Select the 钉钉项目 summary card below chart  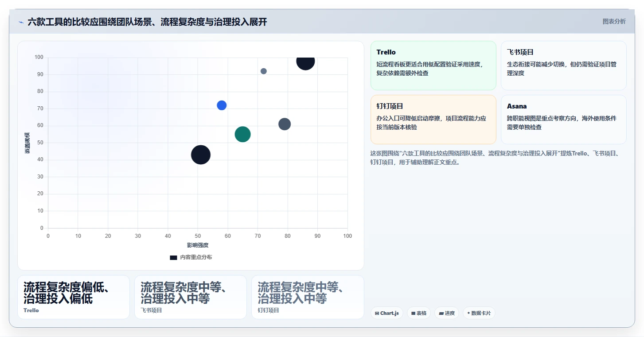pos(308,297)
